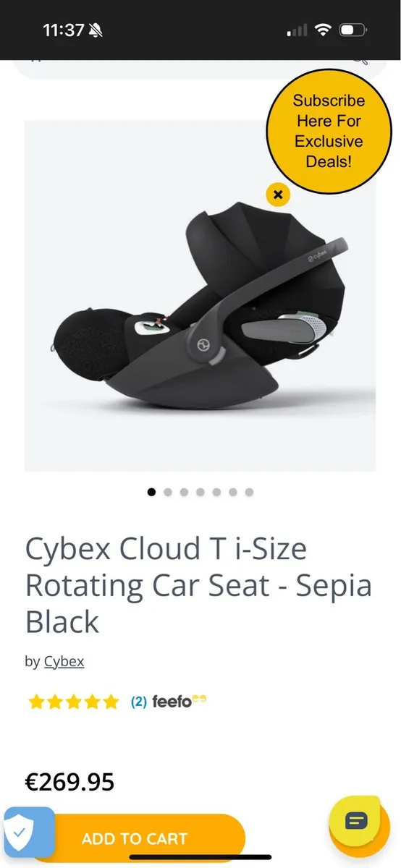The image size is (401, 868).
Task: Jump to the last carousel image dot
Action: point(249,492)
